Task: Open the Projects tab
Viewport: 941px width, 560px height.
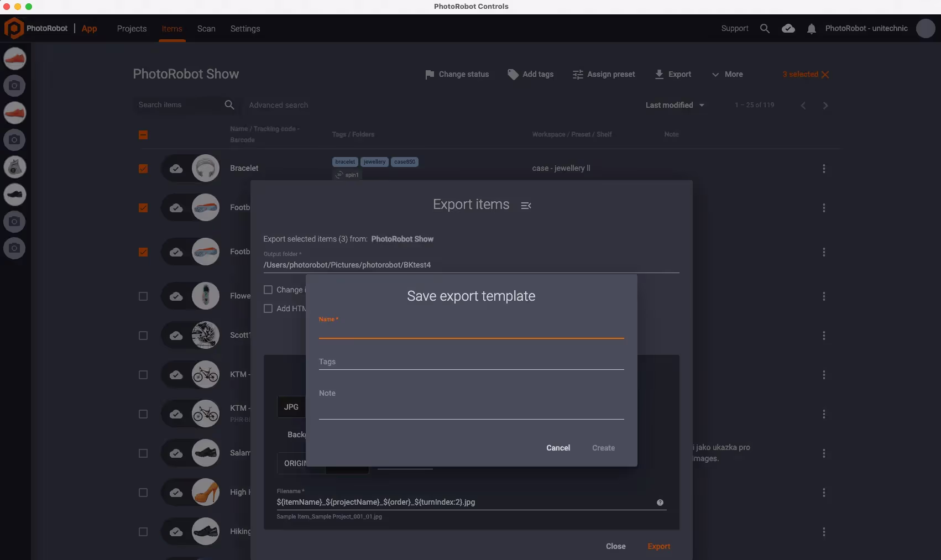Action: pos(132,29)
